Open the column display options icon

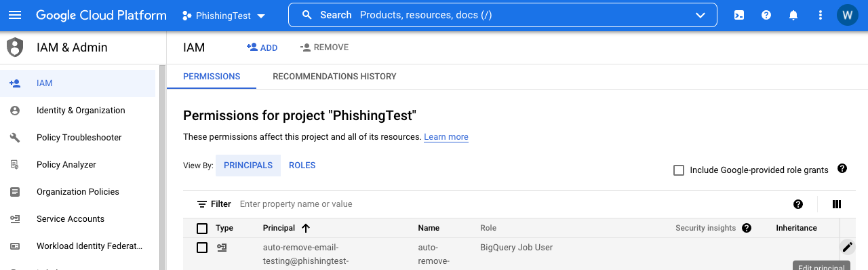point(837,204)
